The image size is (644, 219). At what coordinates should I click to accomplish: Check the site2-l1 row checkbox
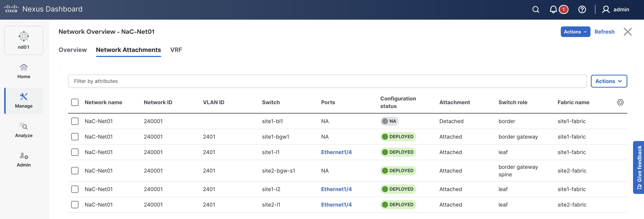pos(75,205)
